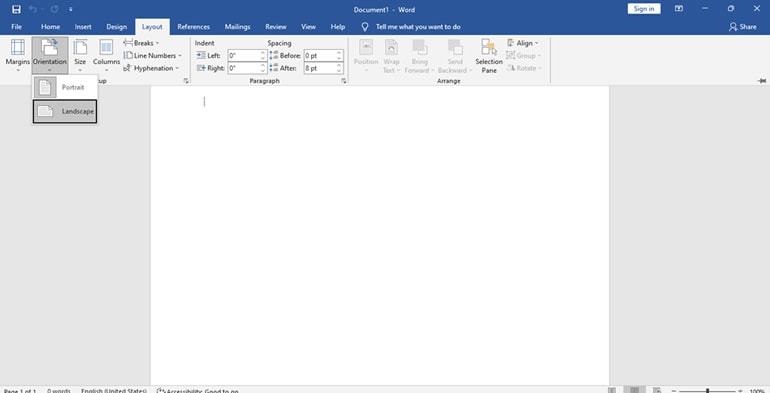Collapse the Orientation button menu
Viewport: 770px width, 393px height.
click(x=50, y=56)
